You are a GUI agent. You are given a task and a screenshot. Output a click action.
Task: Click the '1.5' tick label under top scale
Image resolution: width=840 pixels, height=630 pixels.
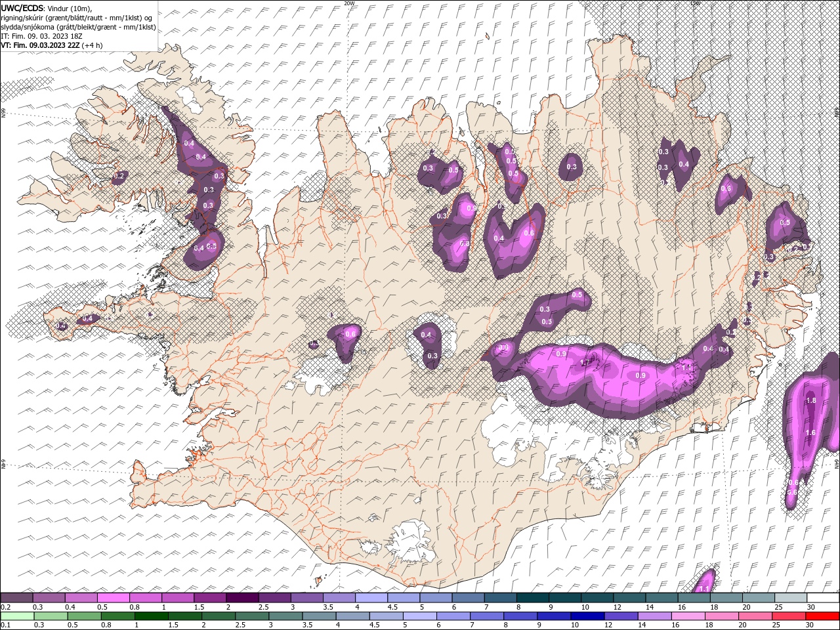tap(198, 607)
